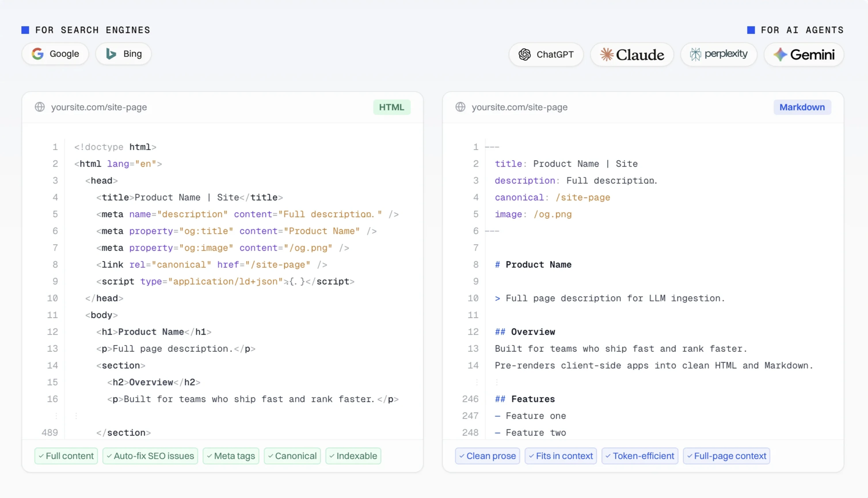This screenshot has height=498, width=868.
Task: Click the Claude starburst logo icon
Action: (x=606, y=54)
